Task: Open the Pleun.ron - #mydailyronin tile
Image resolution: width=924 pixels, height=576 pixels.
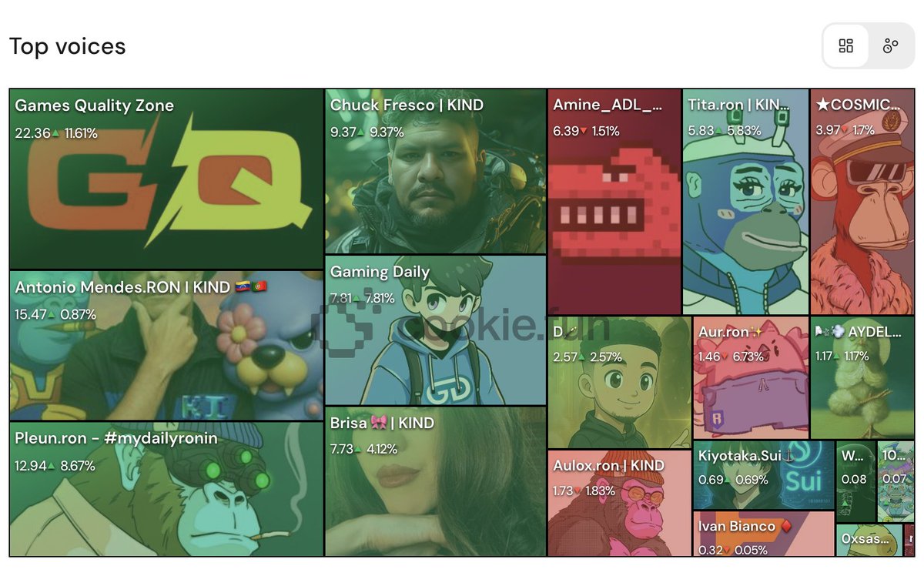Action: click(166, 489)
